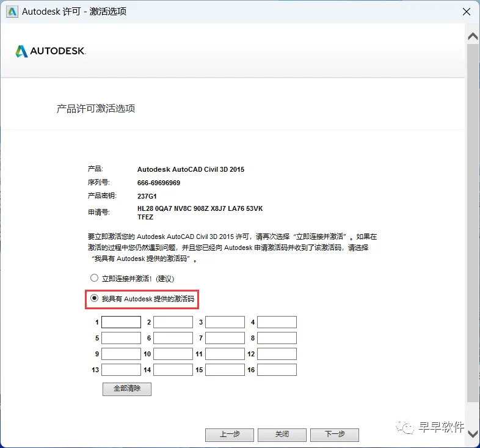The image size is (480, 448).
Task: Click the 产品密钥 label
Action: [102, 196]
